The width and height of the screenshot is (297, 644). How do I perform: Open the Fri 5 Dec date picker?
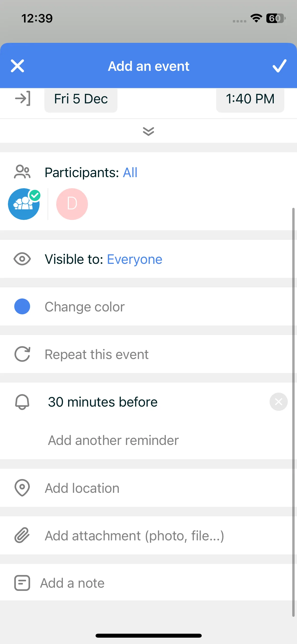(81, 99)
